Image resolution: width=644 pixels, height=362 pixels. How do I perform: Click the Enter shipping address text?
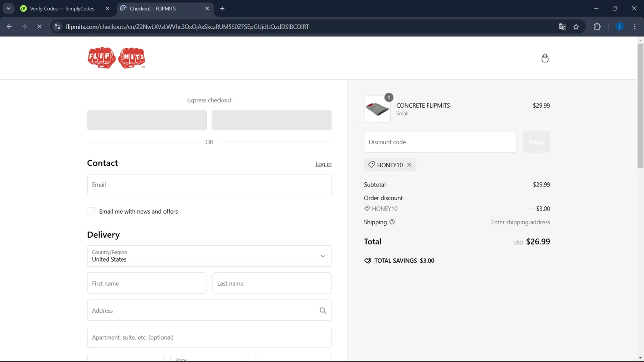pos(520,222)
